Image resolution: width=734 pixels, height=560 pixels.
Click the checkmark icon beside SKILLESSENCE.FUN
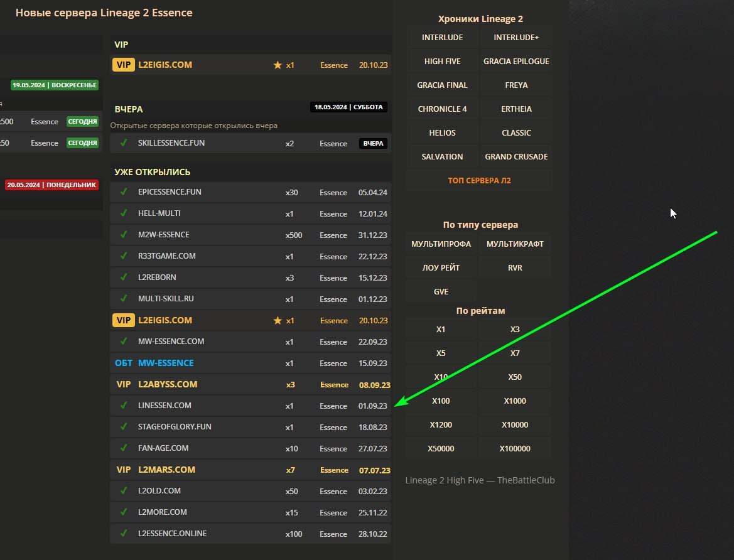124,143
